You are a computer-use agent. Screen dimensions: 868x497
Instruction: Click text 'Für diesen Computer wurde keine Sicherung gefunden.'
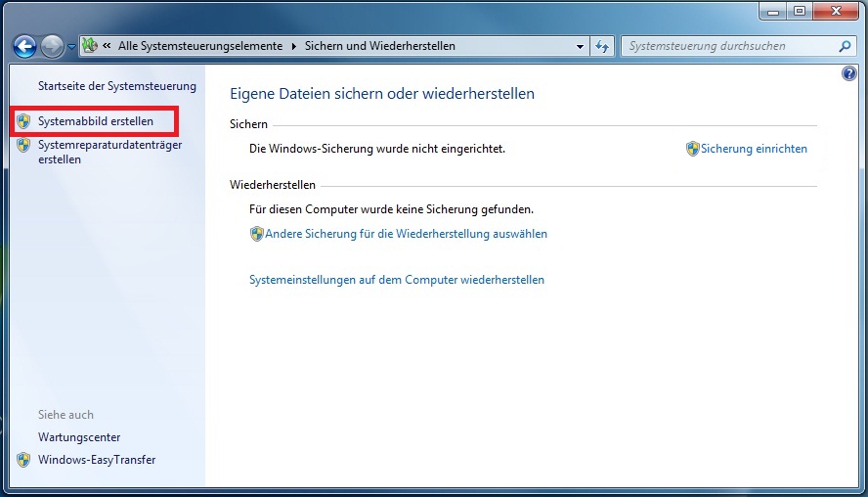coord(391,209)
